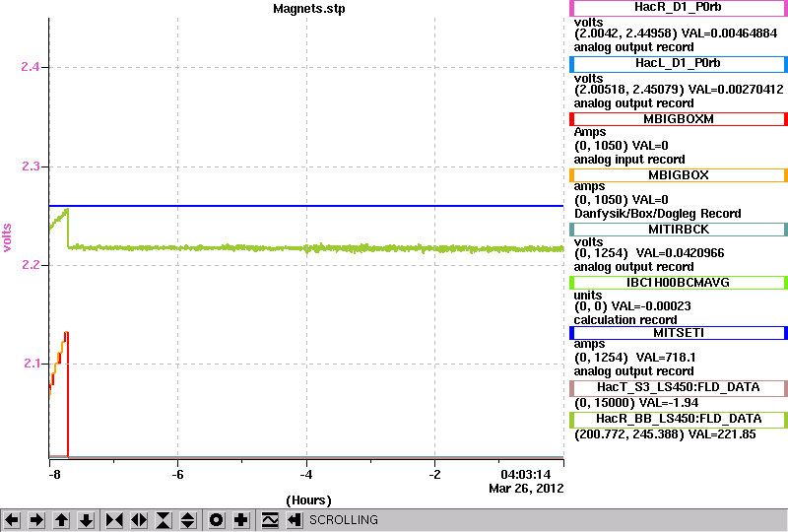Viewport: 788px width, 532px height.
Task: Click the VAL=0.0420966 value text
Action: tap(680, 253)
